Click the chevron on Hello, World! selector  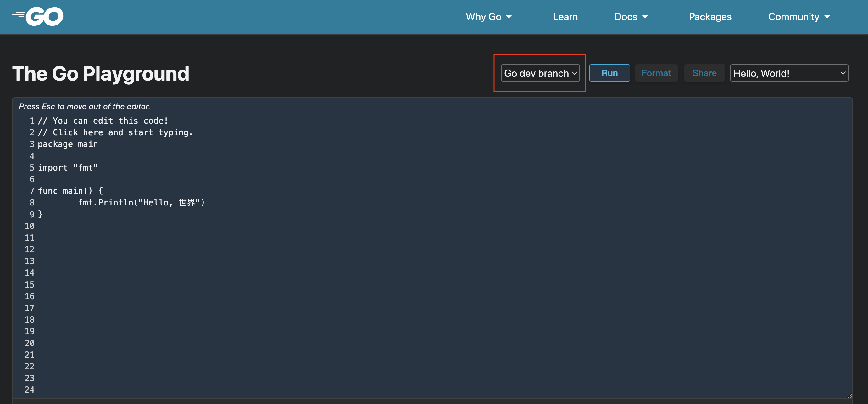pyautogui.click(x=843, y=73)
